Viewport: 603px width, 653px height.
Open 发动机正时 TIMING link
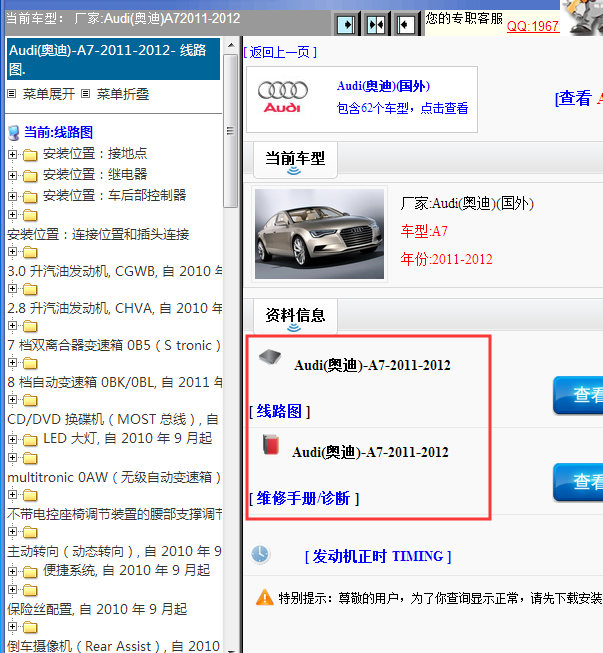click(x=378, y=556)
